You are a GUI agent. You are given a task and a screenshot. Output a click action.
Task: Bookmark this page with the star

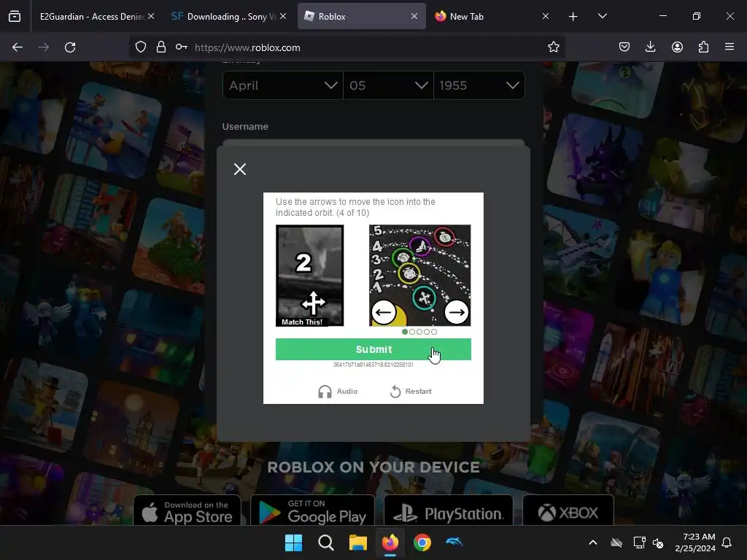pyautogui.click(x=553, y=47)
